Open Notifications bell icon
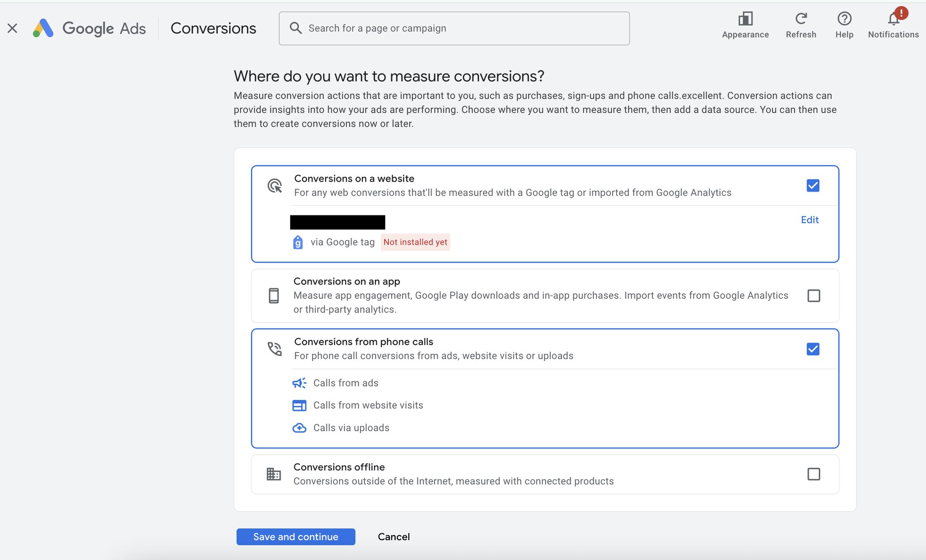The image size is (926, 560). point(893,19)
